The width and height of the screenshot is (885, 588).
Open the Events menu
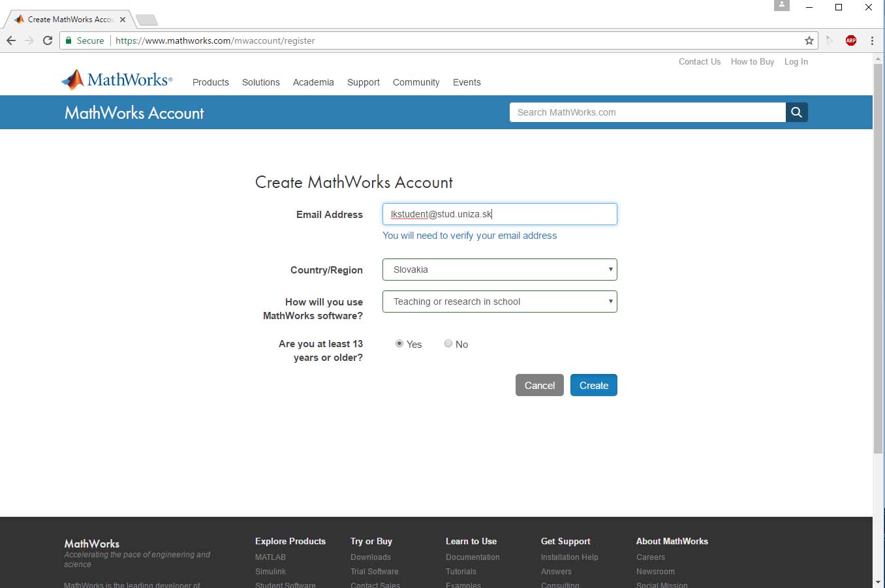pos(467,82)
